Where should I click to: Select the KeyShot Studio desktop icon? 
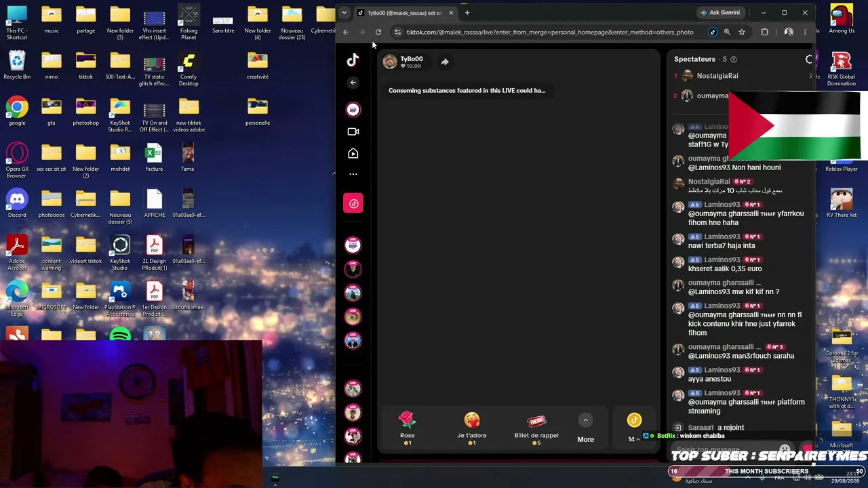120,253
